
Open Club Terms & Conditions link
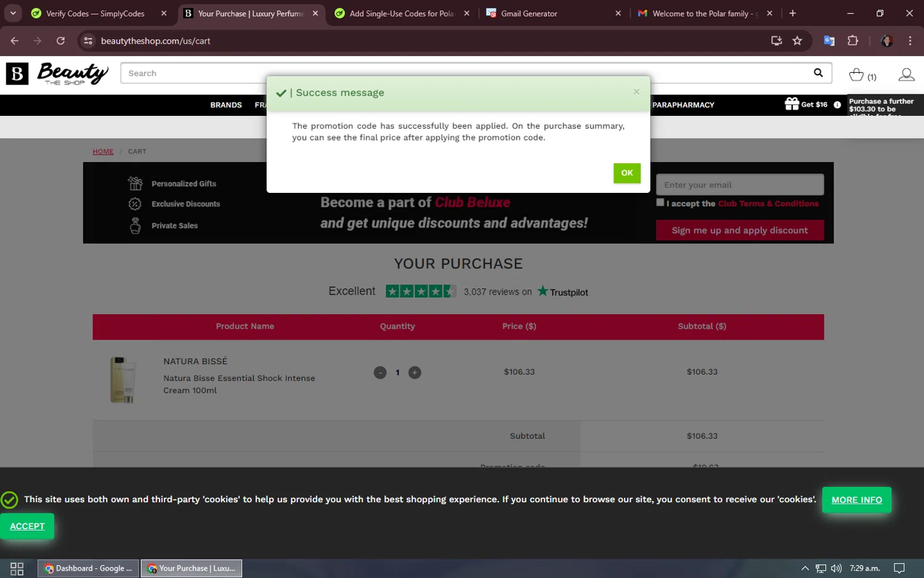(768, 203)
